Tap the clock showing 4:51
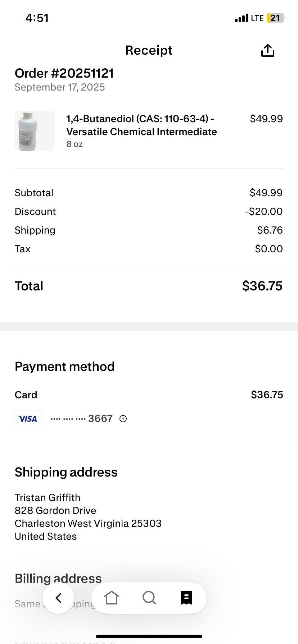The width and height of the screenshot is (298, 644). coord(37,18)
